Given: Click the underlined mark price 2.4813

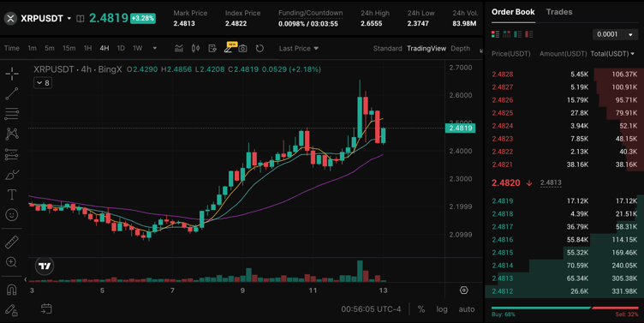Looking at the screenshot, I should point(551,182).
